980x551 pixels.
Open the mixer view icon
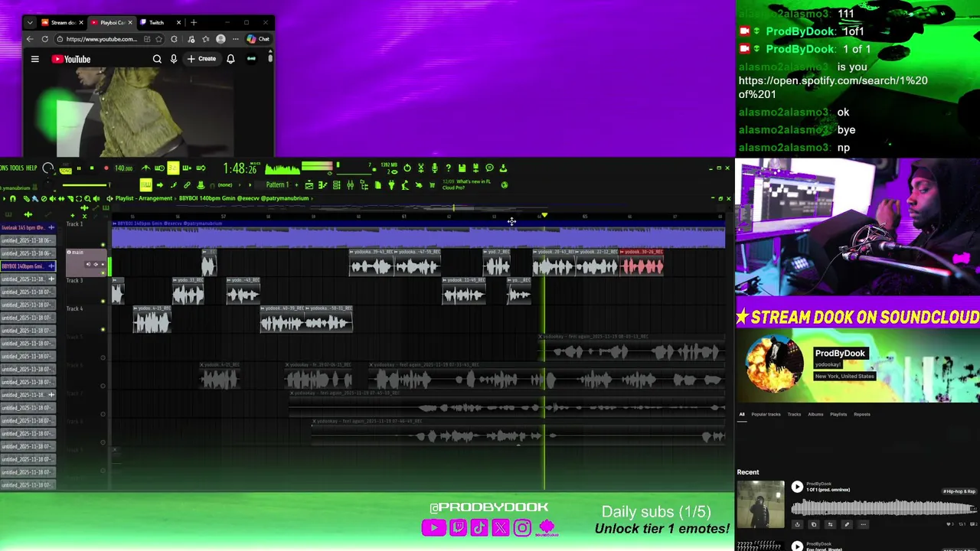350,185
